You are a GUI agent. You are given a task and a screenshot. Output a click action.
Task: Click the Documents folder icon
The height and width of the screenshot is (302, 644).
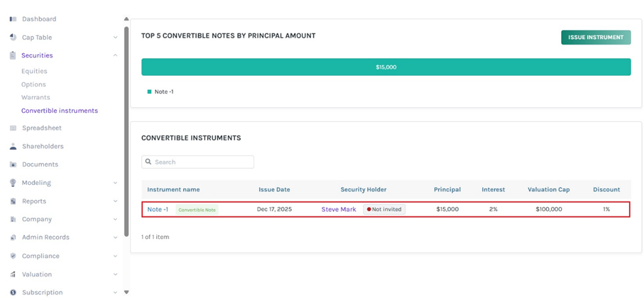[13, 164]
